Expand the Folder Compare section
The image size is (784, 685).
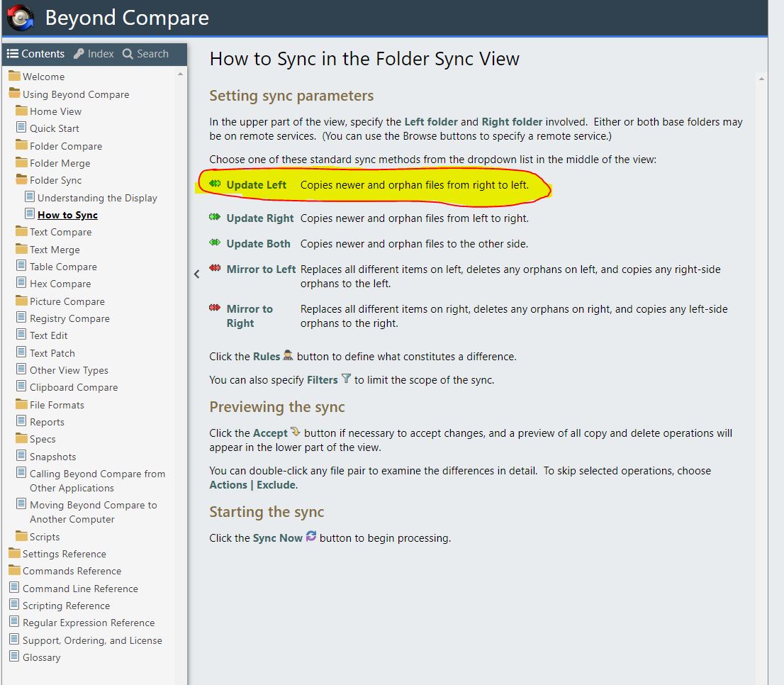[x=59, y=146]
